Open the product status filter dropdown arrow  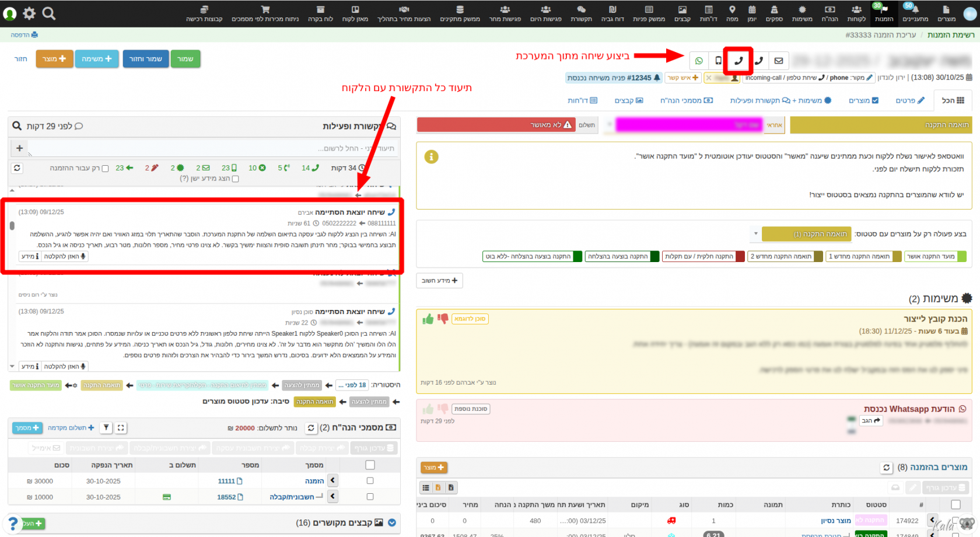click(755, 234)
